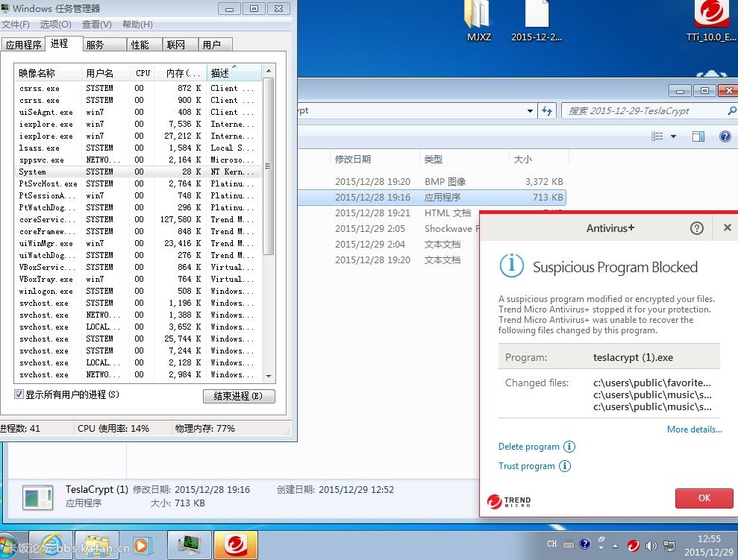
Task: Switch to the 性能 tab
Action: click(x=145, y=45)
